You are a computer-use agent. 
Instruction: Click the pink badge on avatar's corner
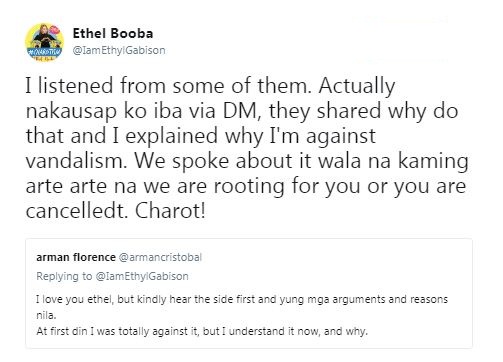point(56,30)
